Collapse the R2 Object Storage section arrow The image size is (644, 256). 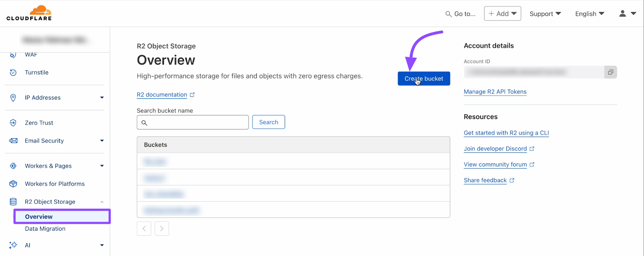coord(102,202)
